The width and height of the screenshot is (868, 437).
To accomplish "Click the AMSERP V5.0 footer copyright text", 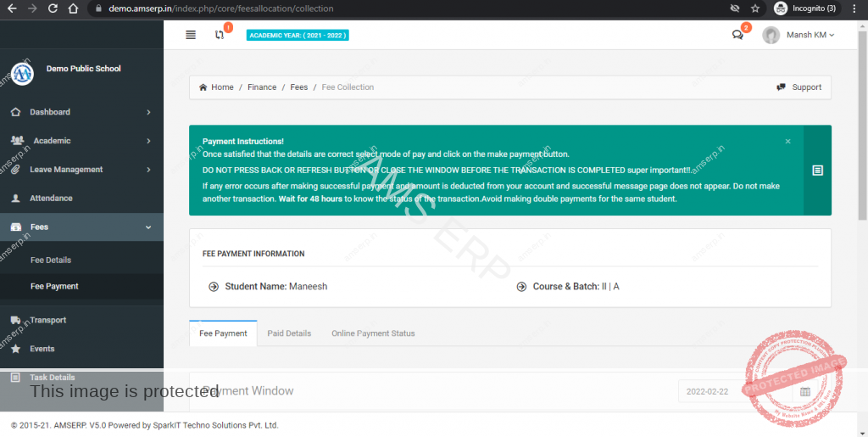I will (144, 425).
